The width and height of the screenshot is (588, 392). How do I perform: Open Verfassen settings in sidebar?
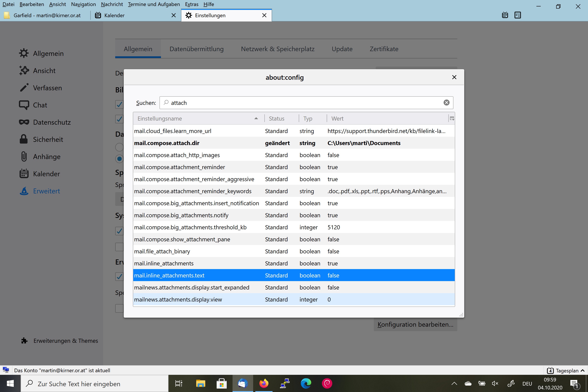(47, 88)
